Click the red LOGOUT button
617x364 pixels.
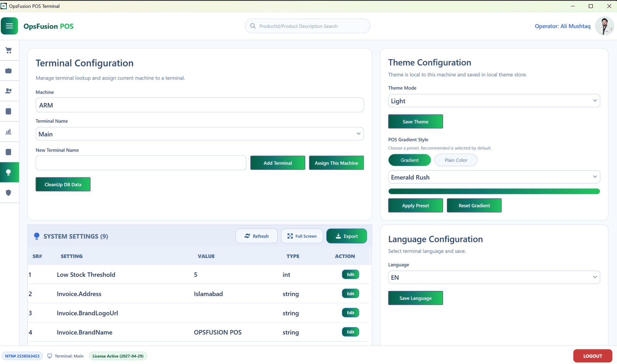tap(593, 356)
